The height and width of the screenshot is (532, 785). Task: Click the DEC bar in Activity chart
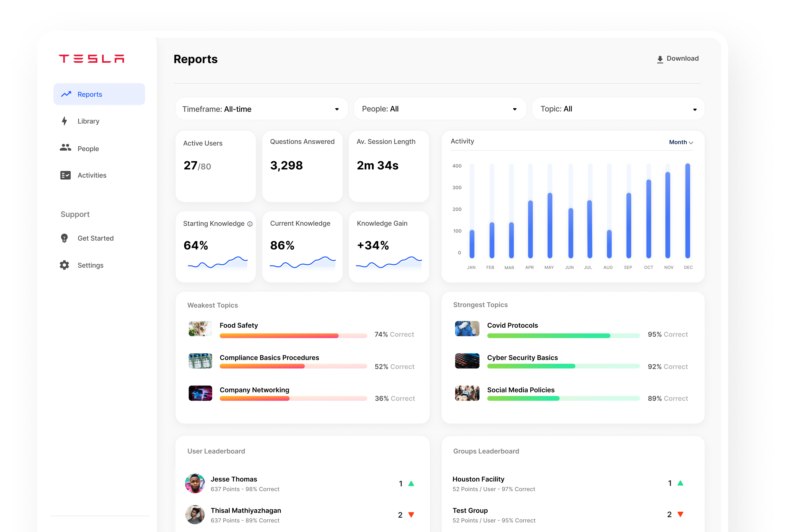click(687, 211)
